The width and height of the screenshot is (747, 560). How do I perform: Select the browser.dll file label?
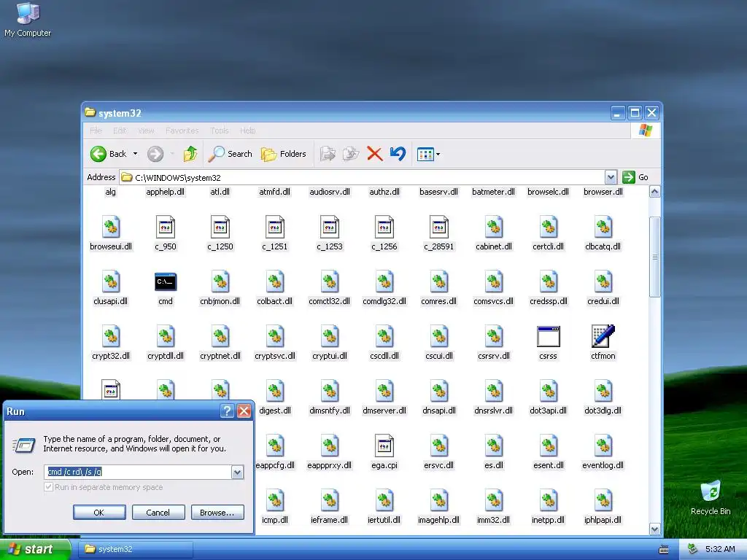pos(603,192)
